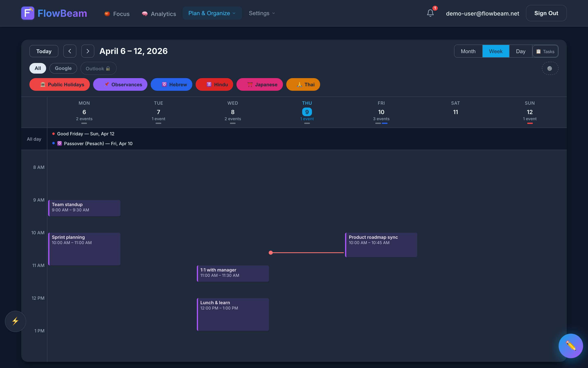Screen dimensions: 588x368
Task: Select Friday 10 column header
Action: 381,112
